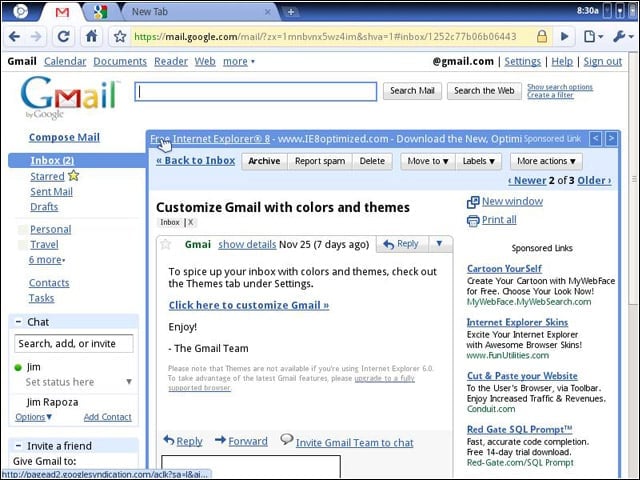Click the browser back arrow
The image size is (640, 480).
tap(14, 37)
